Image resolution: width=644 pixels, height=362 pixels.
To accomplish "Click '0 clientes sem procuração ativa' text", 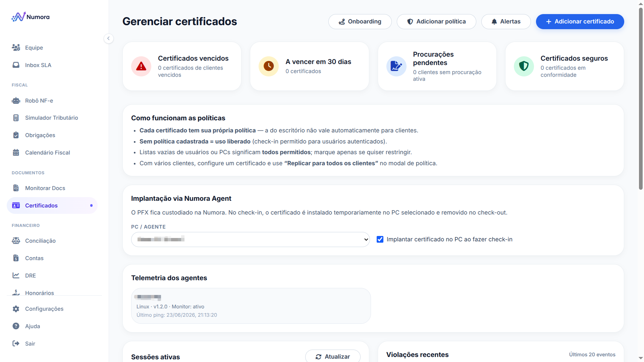I will (x=447, y=75).
